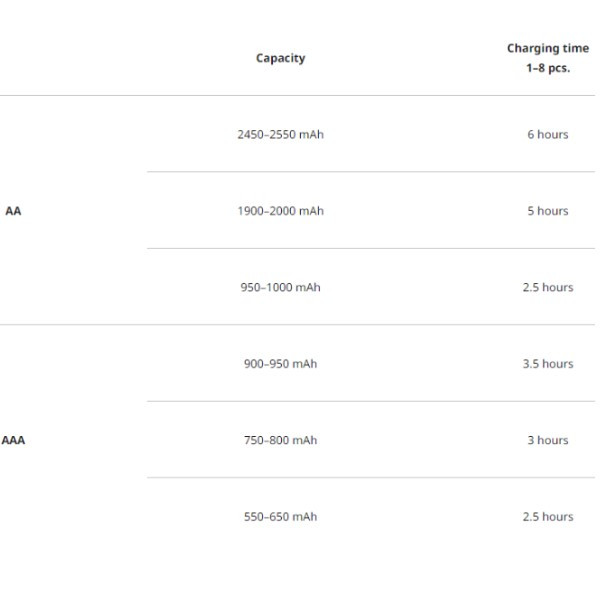
Task: Click 2.5 hours in the 950–1000 mAh row
Action: (548, 287)
